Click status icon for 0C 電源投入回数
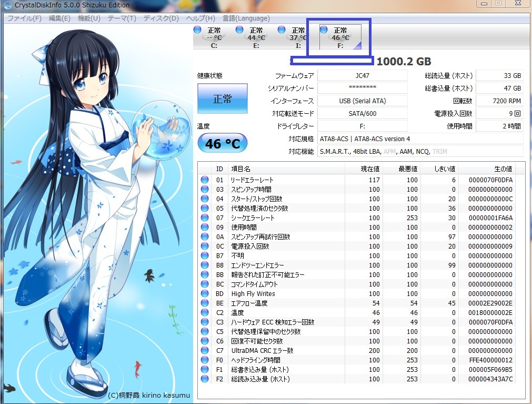 pyautogui.click(x=205, y=246)
